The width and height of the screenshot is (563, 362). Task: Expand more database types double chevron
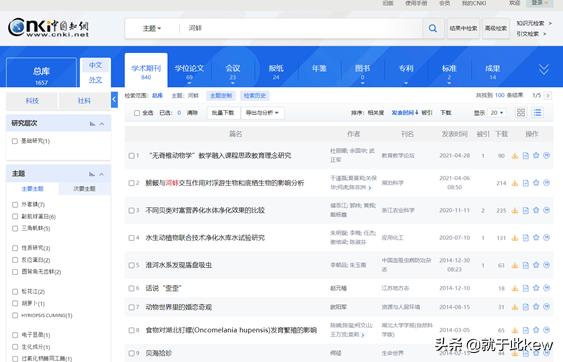point(544,70)
